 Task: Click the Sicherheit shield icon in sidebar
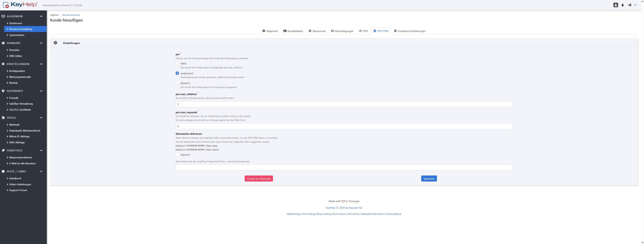pos(3,91)
